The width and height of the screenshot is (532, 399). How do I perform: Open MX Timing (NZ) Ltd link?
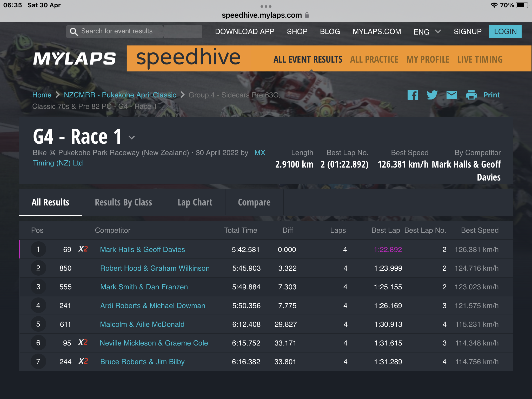[58, 163]
